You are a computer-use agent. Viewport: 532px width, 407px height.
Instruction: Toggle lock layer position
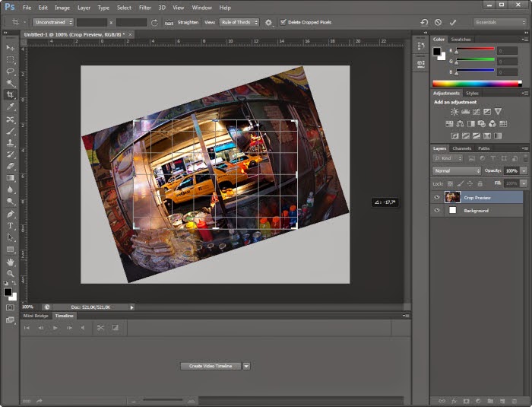[x=470, y=183]
